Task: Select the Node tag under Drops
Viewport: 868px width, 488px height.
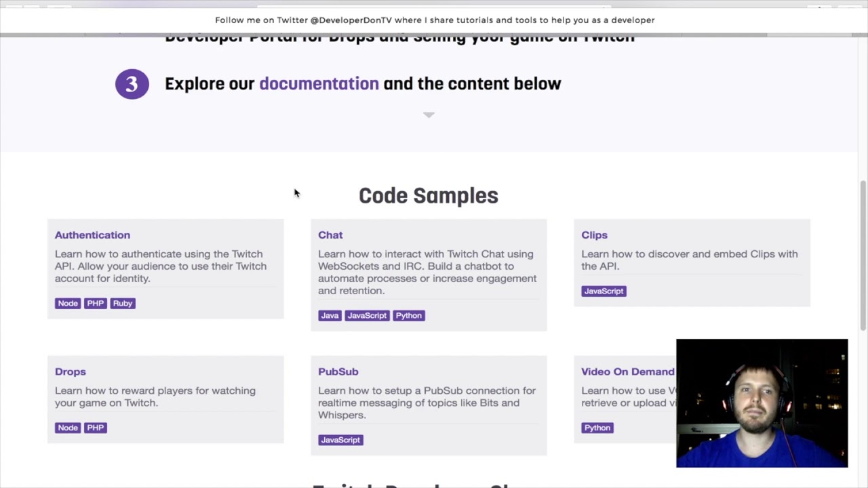Action: pyautogui.click(x=68, y=428)
